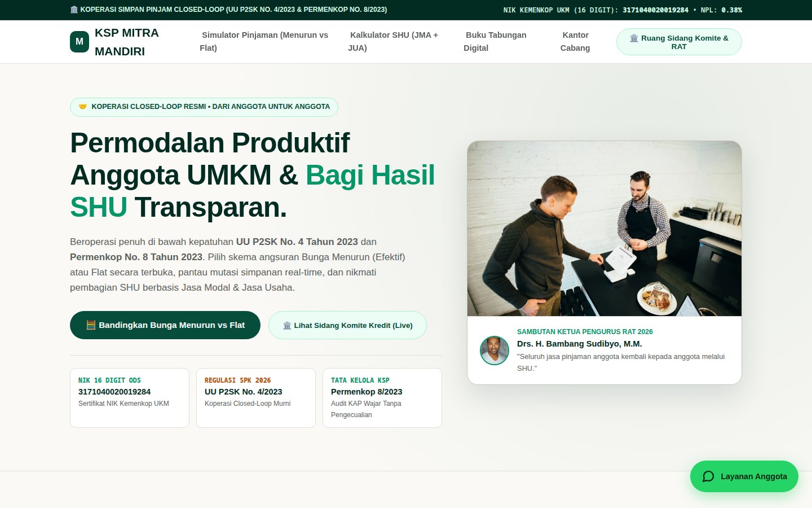This screenshot has width=812, height=508.
Task: Click the name Drs. H. Bambang Sudibyo, M.M.
Action: coord(580,344)
